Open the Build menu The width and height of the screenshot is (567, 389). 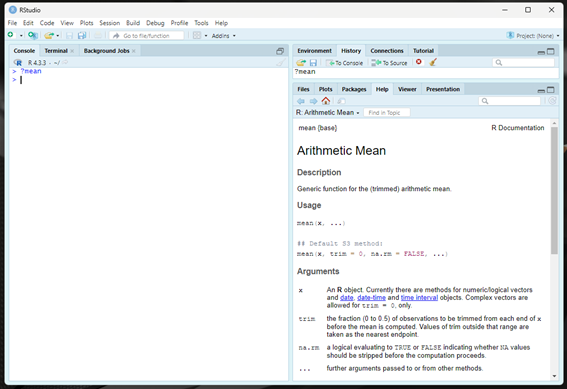(133, 23)
